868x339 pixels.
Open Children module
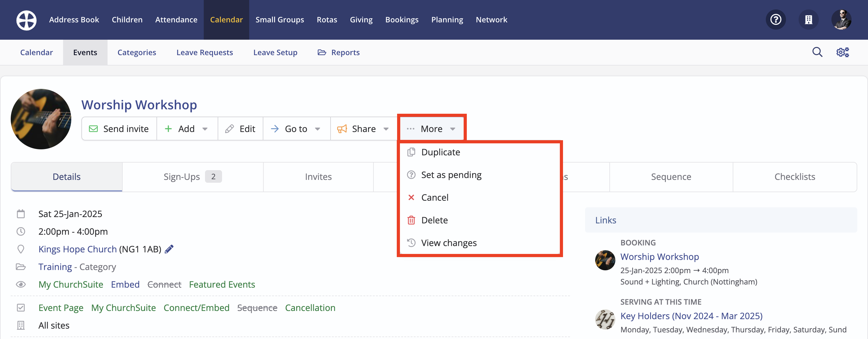[127, 20]
